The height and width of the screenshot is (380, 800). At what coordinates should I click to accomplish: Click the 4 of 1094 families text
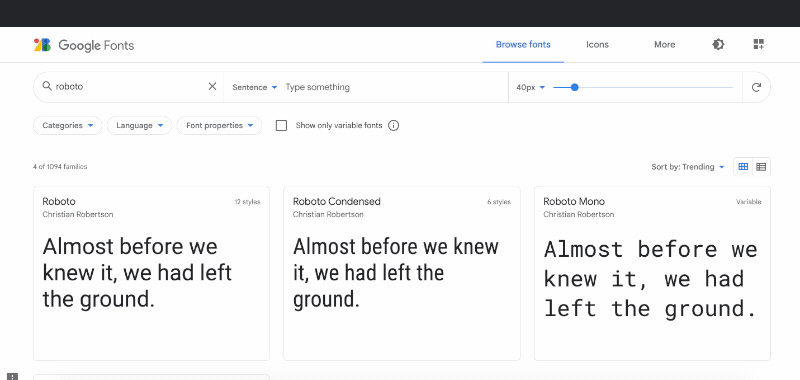60,167
